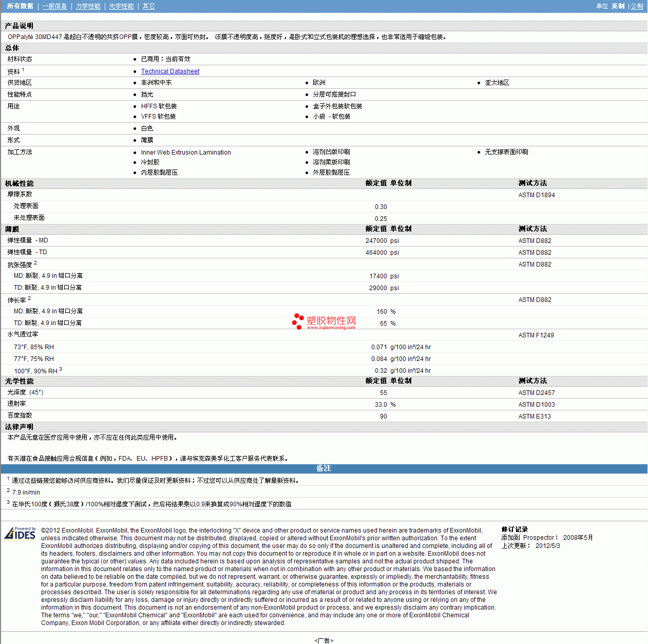Click footnote 1 superscript beside 资料

(x=23, y=69)
